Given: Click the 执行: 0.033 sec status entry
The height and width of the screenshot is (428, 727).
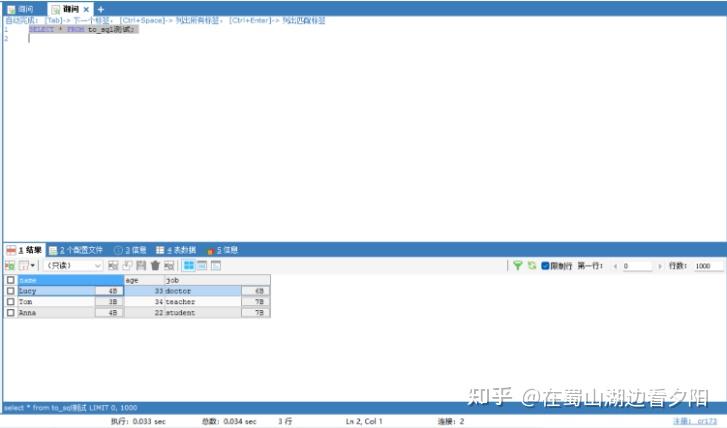Looking at the screenshot, I should pyautogui.click(x=138, y=421).
